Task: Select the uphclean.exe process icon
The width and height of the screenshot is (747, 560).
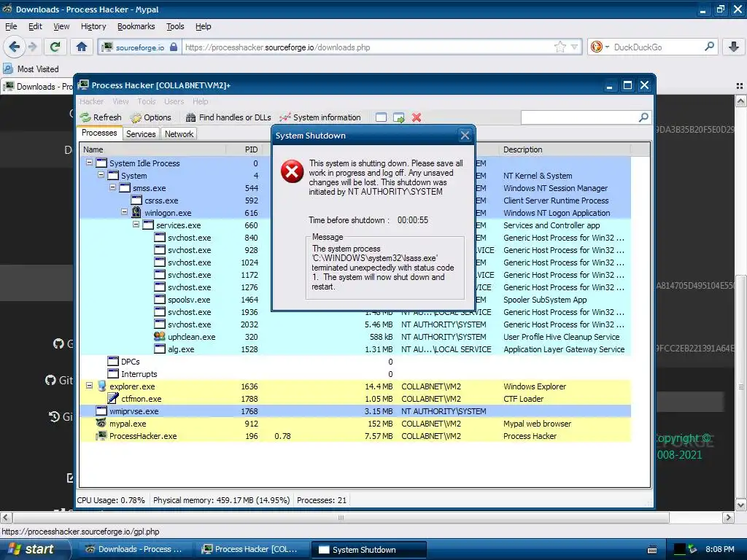Action: point(160,336)
